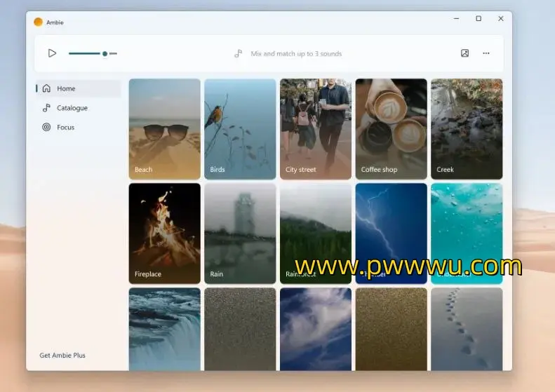
Task: Click the Home house icon in sidebar
Action: click(46, 88)
